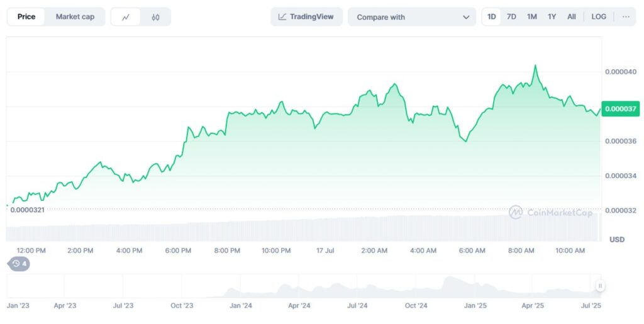Click the 17 Jul date label
Viewport: 644px width, 324px height.
(x=325, y=250)
